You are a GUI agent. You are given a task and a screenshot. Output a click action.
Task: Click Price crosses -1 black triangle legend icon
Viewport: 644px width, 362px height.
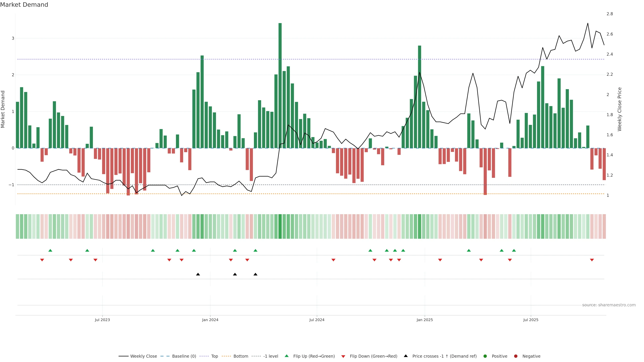tap(406, 356)
